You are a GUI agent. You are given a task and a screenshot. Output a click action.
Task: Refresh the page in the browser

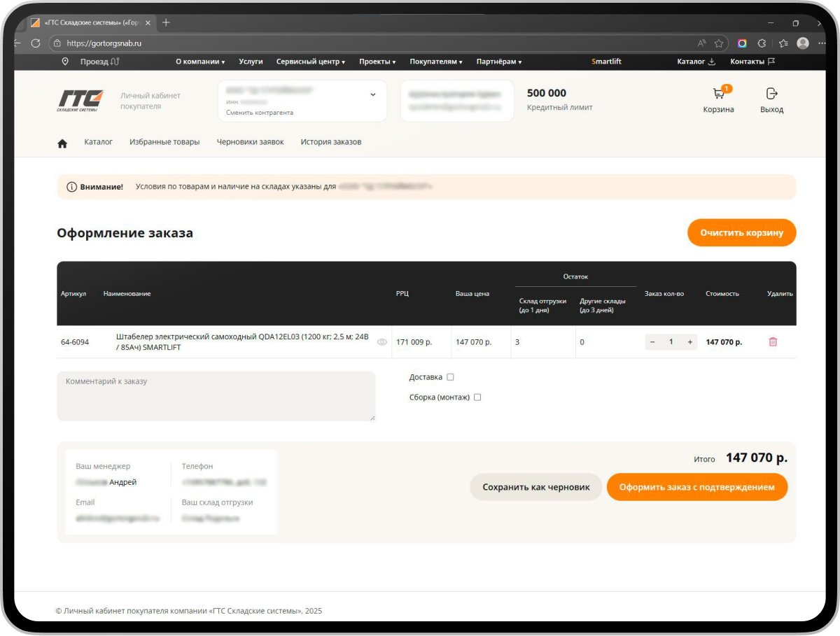pos(36,43)
